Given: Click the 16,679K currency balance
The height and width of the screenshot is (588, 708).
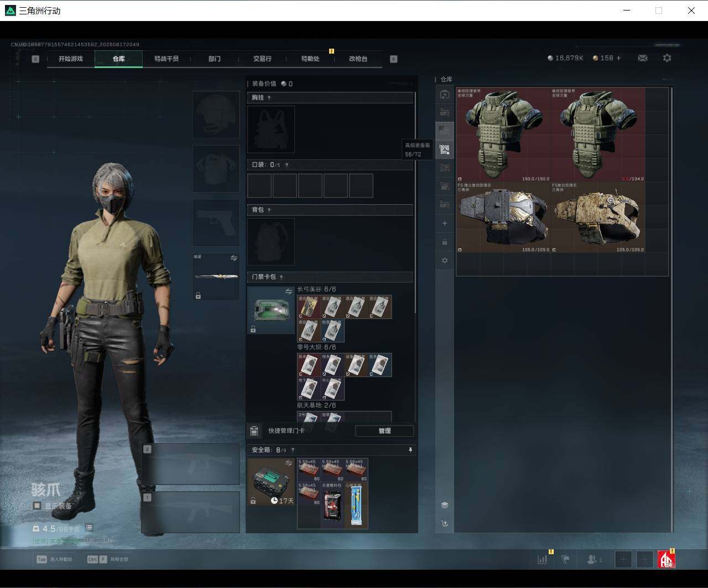Looking at the screenshot, I should coord(565,58).
